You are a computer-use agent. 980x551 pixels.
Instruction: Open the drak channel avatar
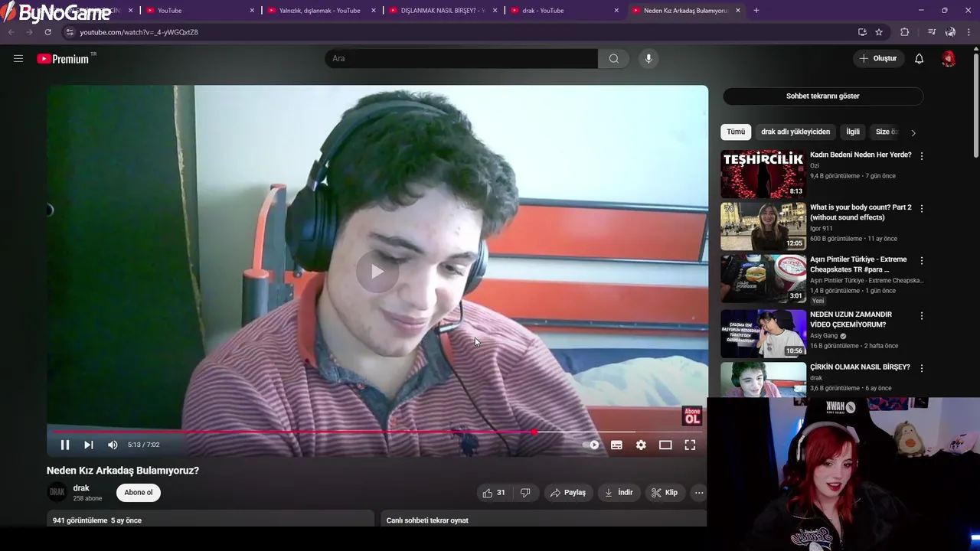pyautogui.click(x=57, y=493)
